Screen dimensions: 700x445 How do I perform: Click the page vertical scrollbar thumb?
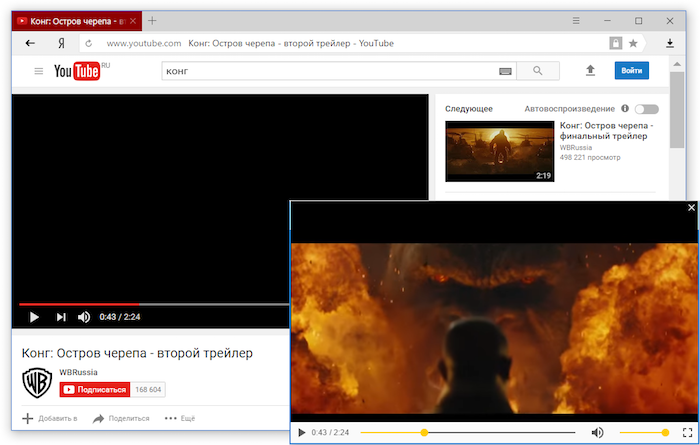[677, 110]
